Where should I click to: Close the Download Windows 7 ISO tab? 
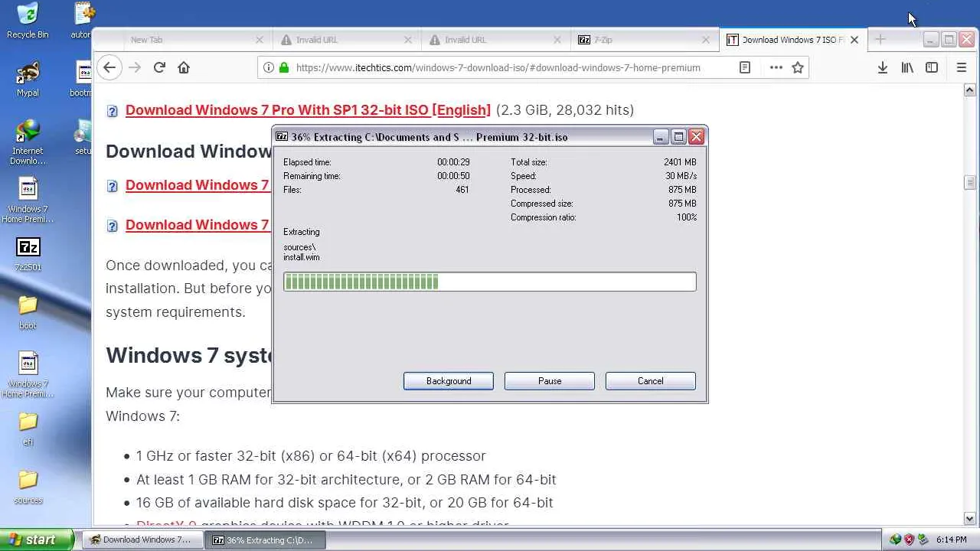[854, 40]
